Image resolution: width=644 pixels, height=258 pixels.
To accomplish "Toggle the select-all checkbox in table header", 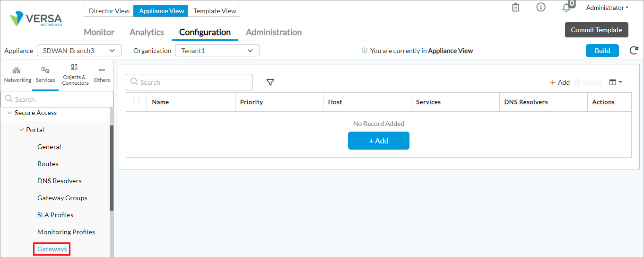I will pyautogui.click(x=137, y=101).
